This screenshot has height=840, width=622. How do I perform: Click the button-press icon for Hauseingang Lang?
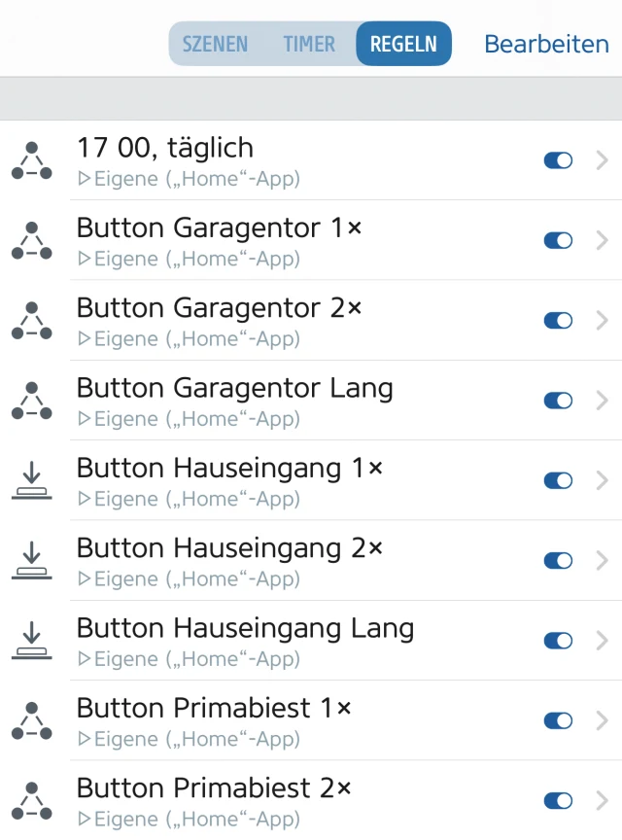pos(31,640)
